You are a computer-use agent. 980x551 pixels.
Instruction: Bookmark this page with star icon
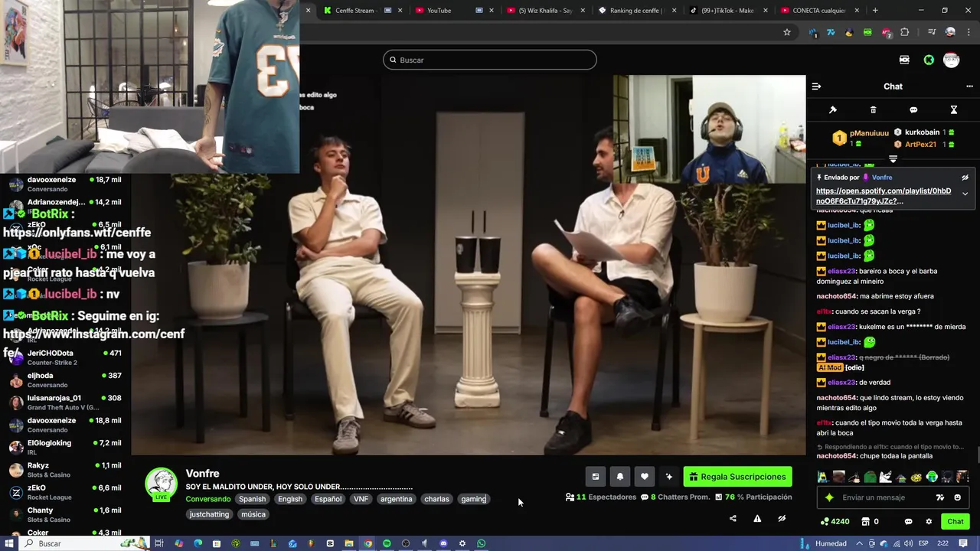point(786,32)
